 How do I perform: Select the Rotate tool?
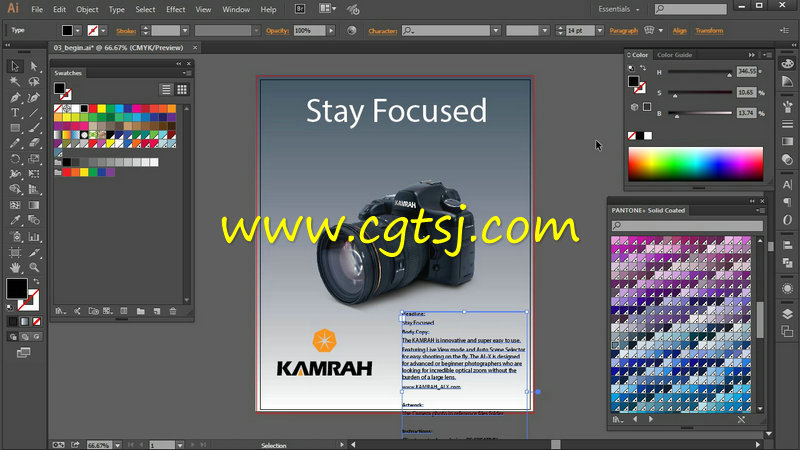(15, 159)
